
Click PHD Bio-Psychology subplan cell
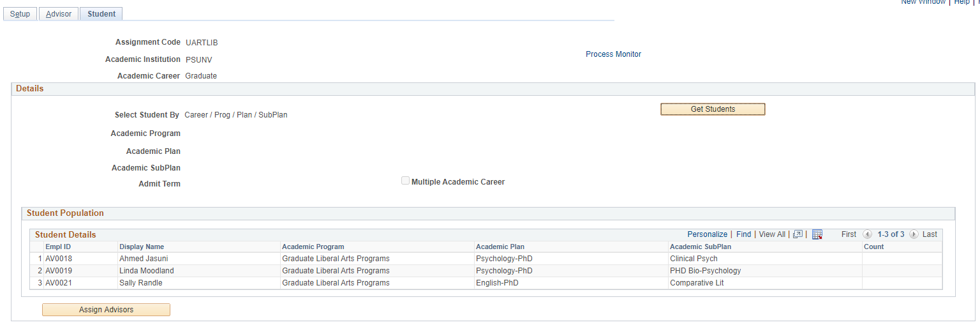tap(706, 271)
